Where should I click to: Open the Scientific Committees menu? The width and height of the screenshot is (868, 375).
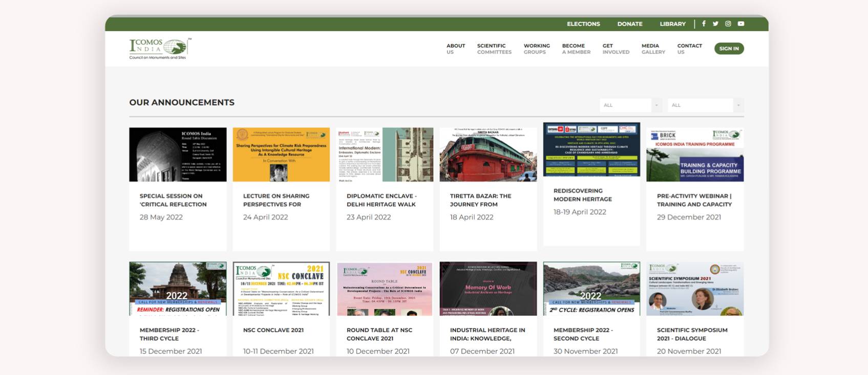(x=494, y=49)
